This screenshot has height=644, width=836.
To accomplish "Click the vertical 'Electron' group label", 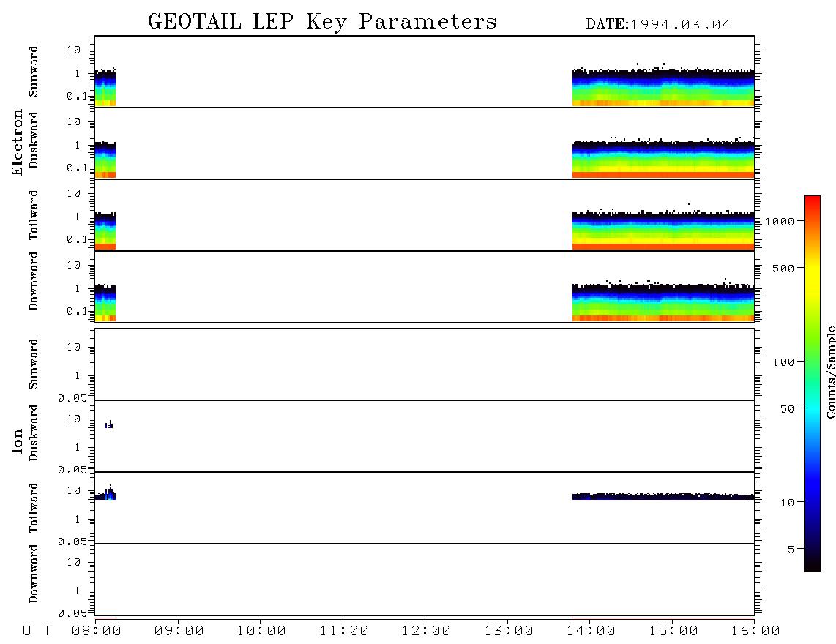I will tap(18, 142).
